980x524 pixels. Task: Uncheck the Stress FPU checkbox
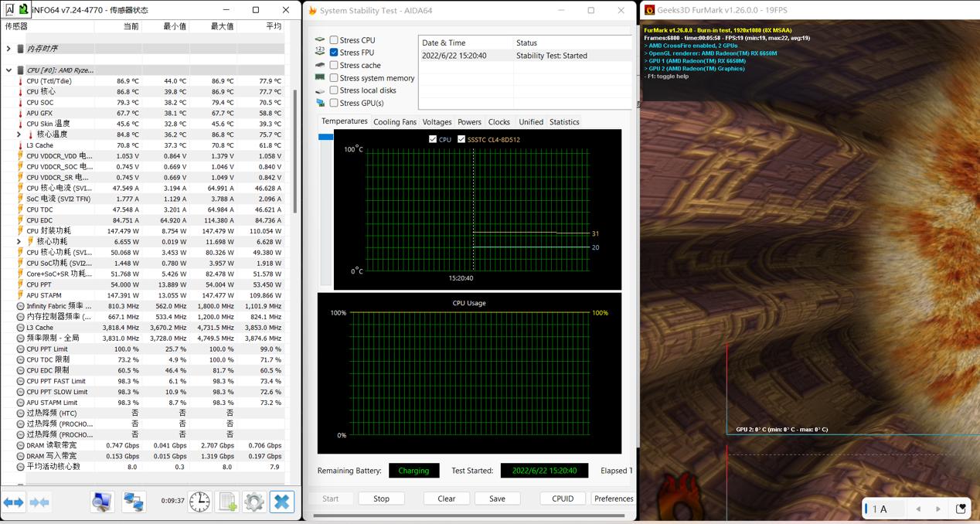[334, 53]
